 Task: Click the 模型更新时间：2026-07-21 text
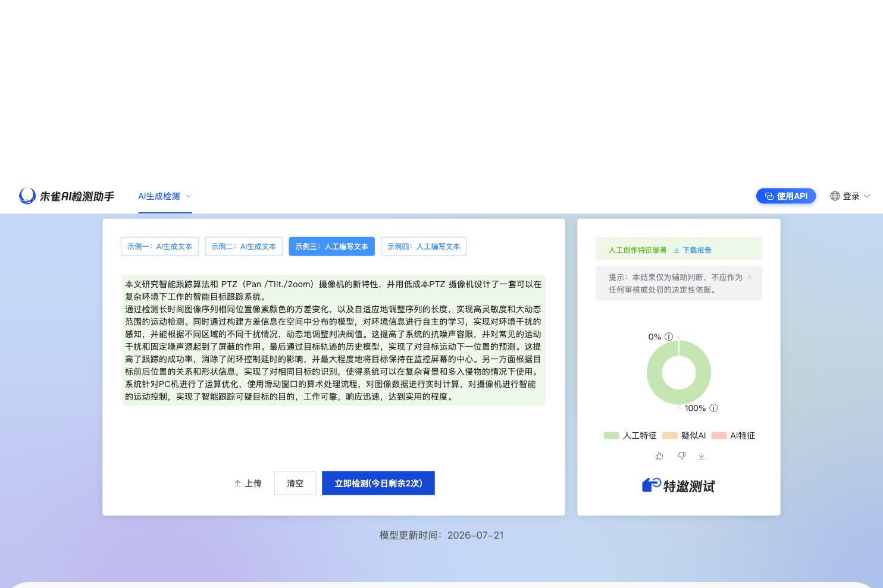coord(441,535)
